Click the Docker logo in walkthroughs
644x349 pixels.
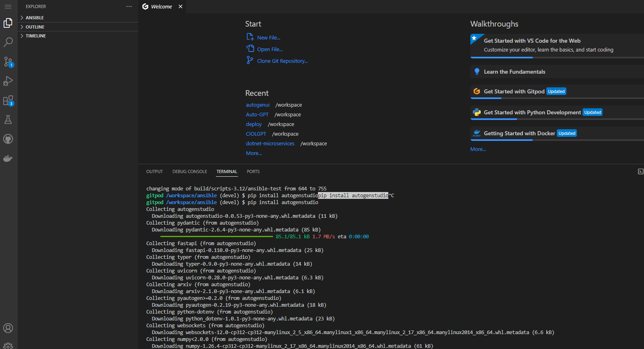point(477,133)
